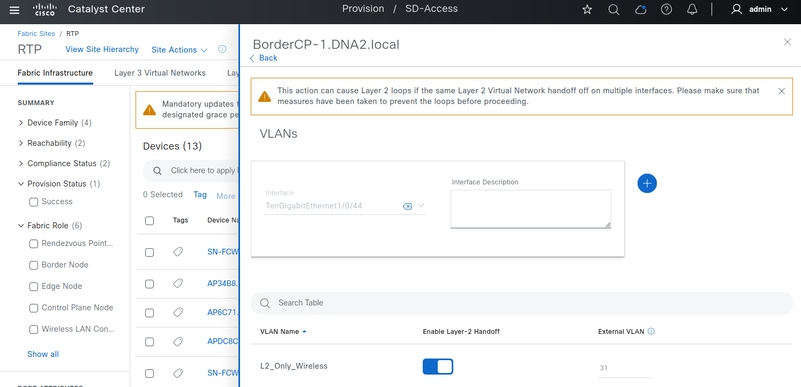801x387 pixels.
Task: Click the Enable Layer-2 Handoff column header
Action: (x=461, y=331)
